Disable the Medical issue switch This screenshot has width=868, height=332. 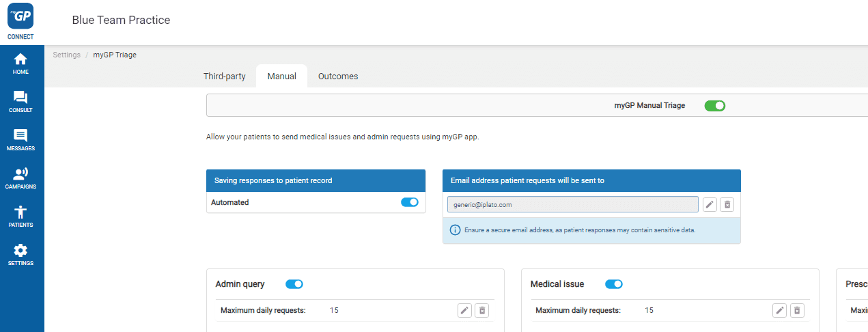(614, 284)
